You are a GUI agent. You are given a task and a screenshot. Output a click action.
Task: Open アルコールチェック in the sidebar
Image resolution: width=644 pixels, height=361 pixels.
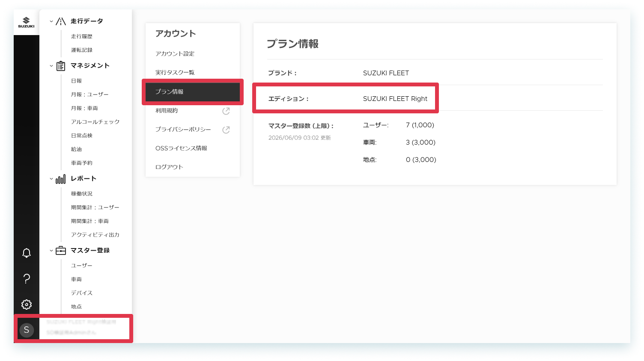click(95, 122)
